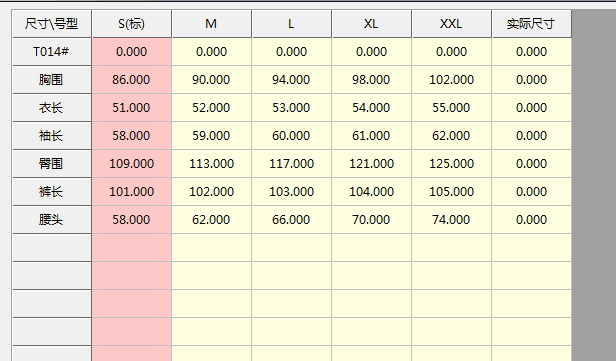Select the 臀围 row header
The width and height of the screenshot is (616, 361).
pyautogui.click(x=51, y=164)
